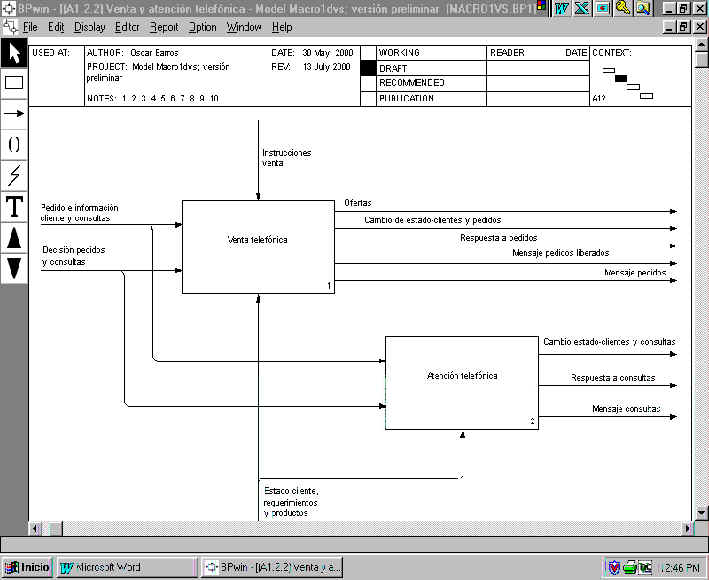Click the Mensaje pedidos liberados label
Screen dimensions: 709x580
(x=561, y=253)
